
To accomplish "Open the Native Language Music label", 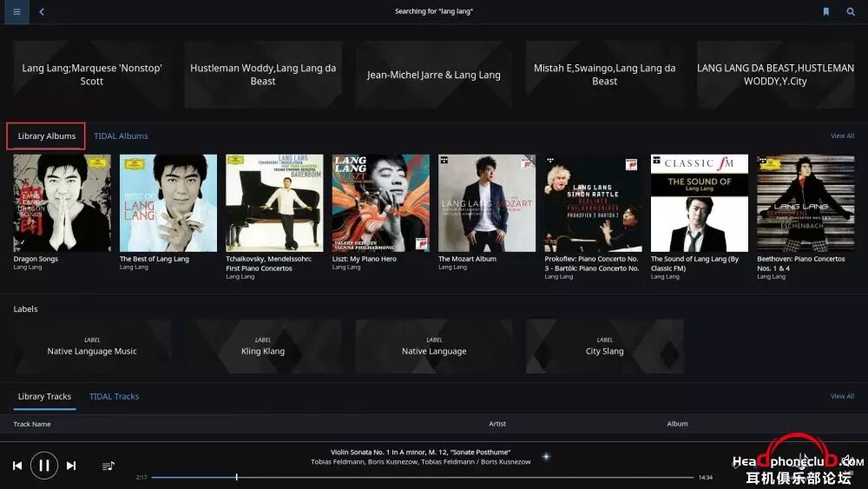I will coord(92,346).
